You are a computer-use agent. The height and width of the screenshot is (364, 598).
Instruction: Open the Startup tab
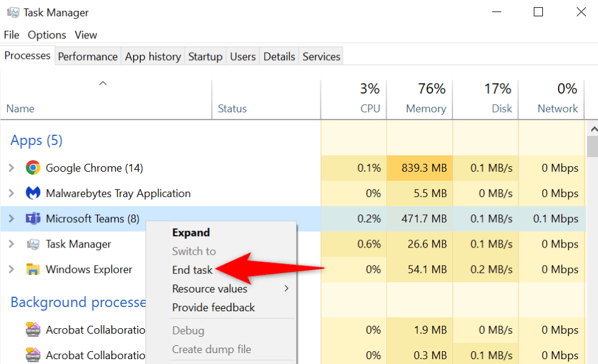pos(205,56)
